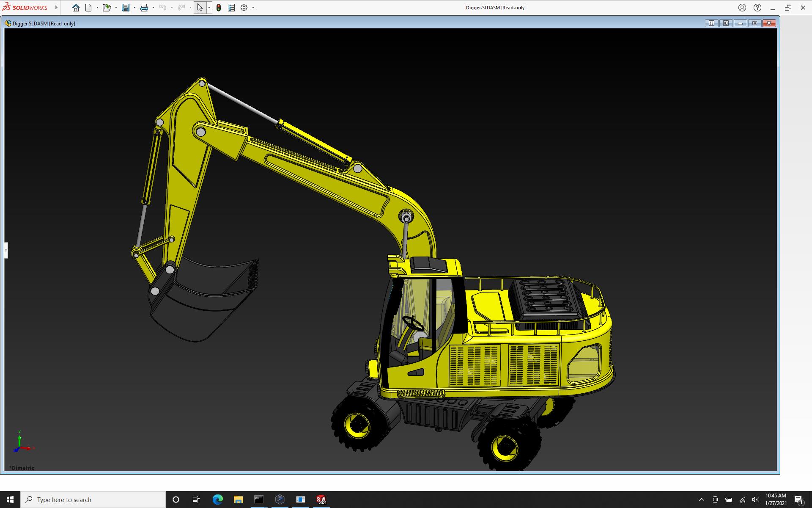Open the Help question mark button

tap(757, 8)
